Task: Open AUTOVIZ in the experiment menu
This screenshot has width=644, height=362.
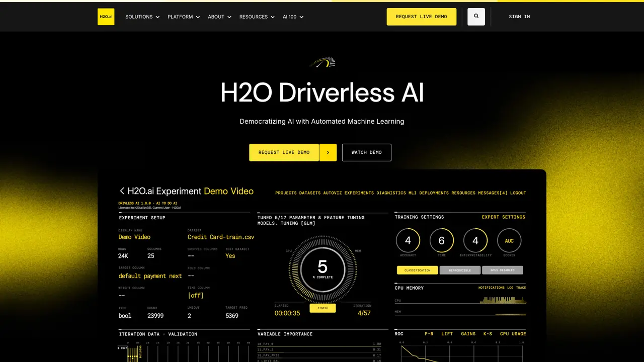Action: point(333,193)
